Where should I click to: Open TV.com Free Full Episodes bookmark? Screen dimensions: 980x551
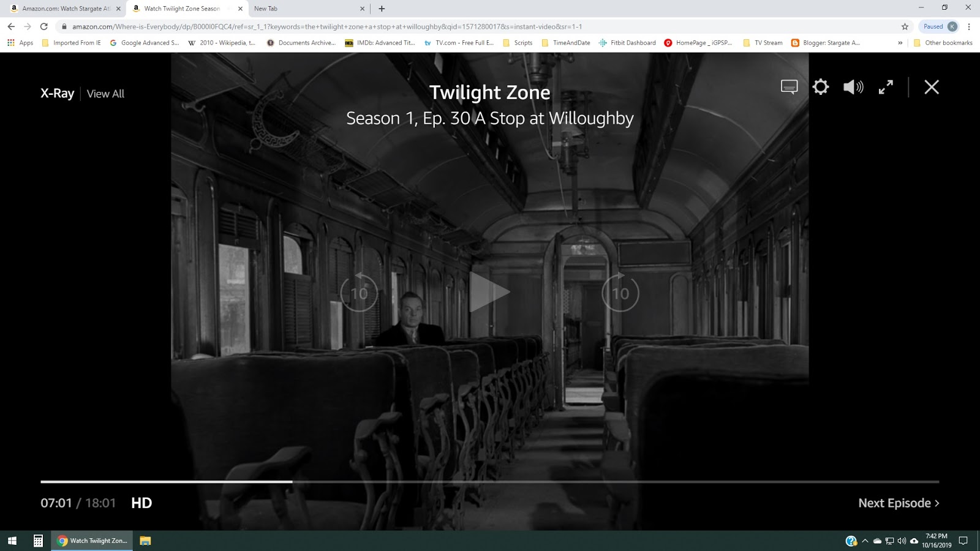(459, 43)
